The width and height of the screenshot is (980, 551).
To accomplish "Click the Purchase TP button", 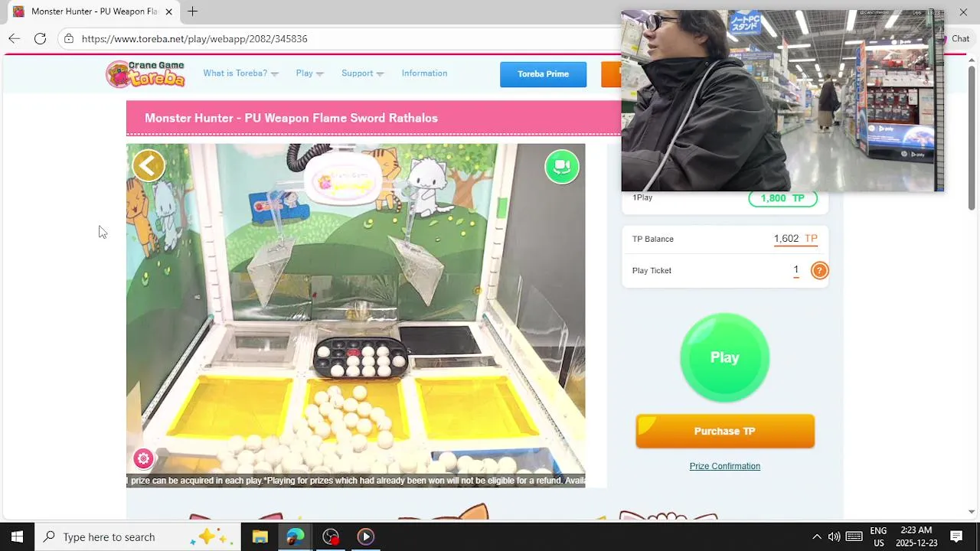I will point(724,432).
